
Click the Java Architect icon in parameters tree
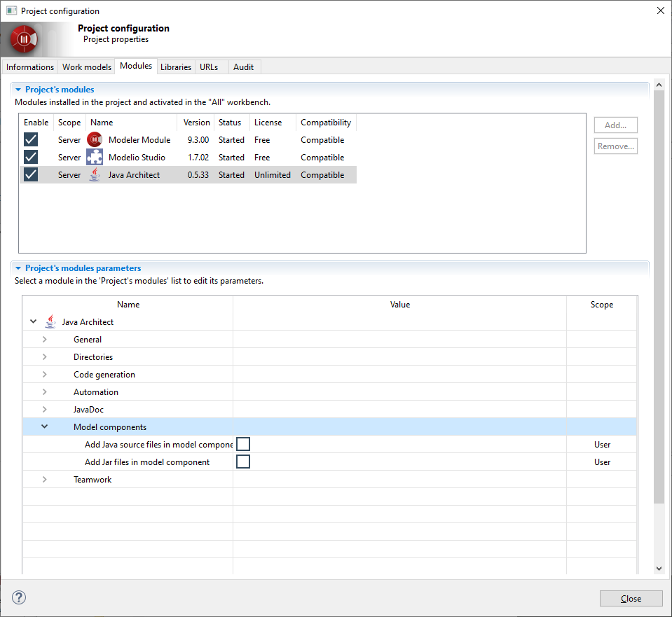(x=50, y=321)
